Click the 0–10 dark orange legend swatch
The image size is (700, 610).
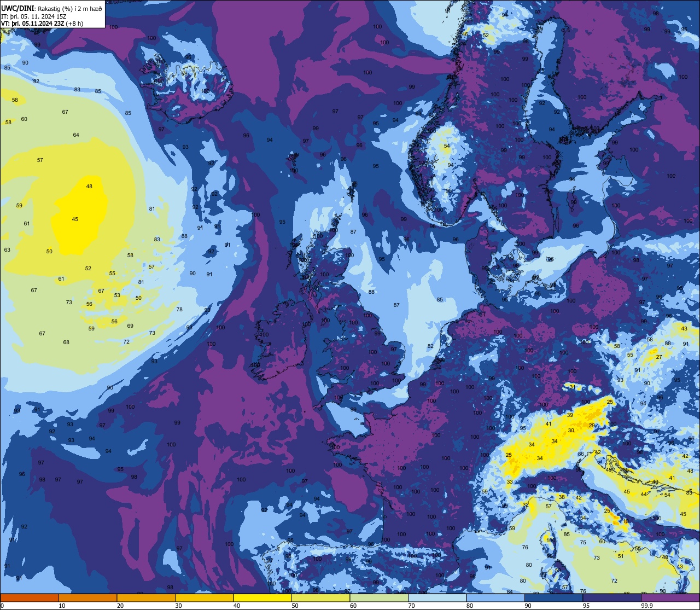click(30, 597)
